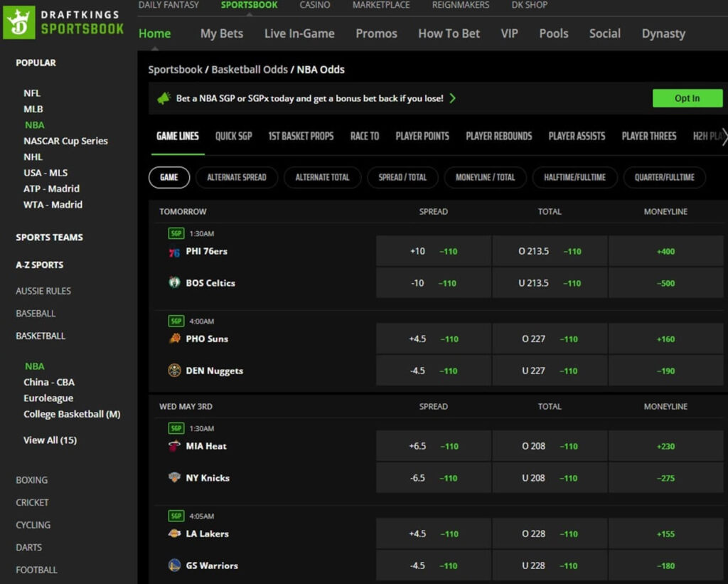Click the DraftKings Sportsbook crown logo
The image size is (728, 584).
tap(19, 22)
